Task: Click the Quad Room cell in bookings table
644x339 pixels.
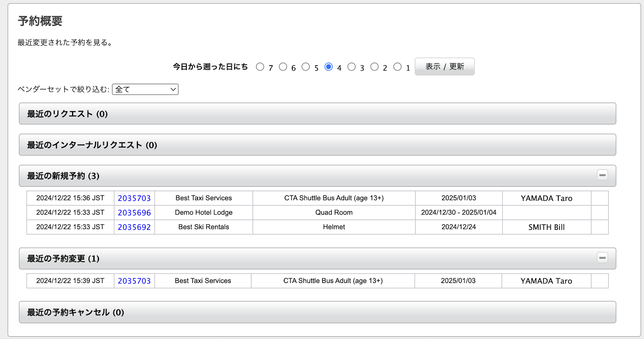Action: pyautogui.click(x=334, y=213)
